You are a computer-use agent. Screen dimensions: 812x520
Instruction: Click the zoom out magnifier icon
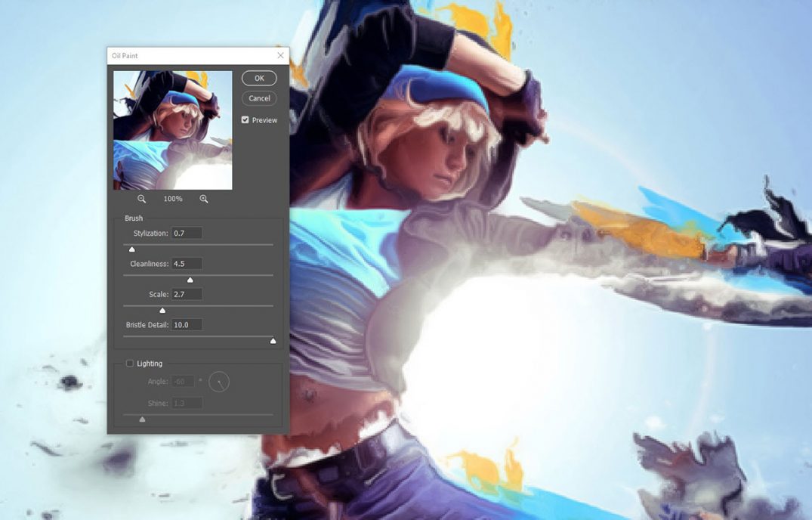click(142, 198)
